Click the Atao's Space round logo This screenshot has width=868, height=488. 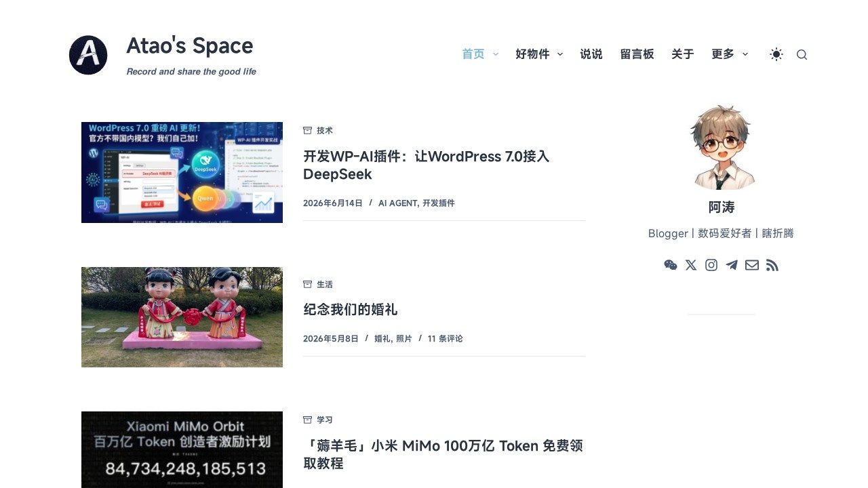click(x=88, y=55)
